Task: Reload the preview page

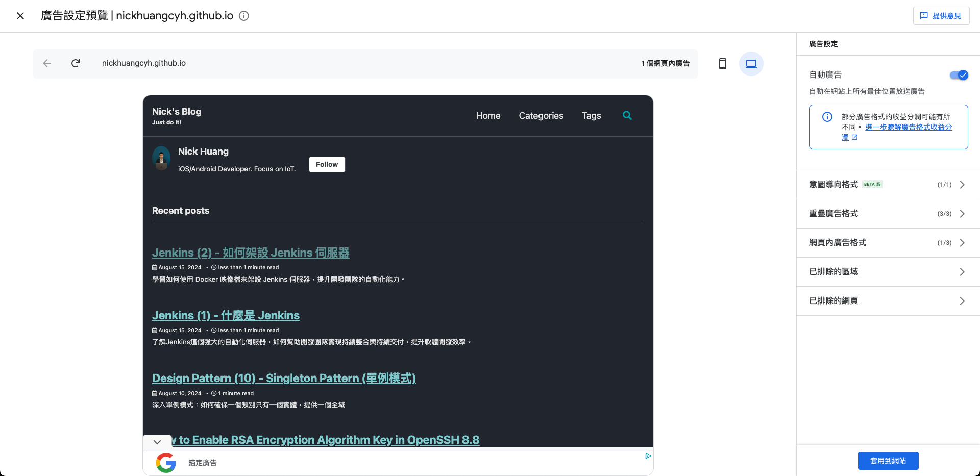Action: pyautogui.click(x=76, y=63)
